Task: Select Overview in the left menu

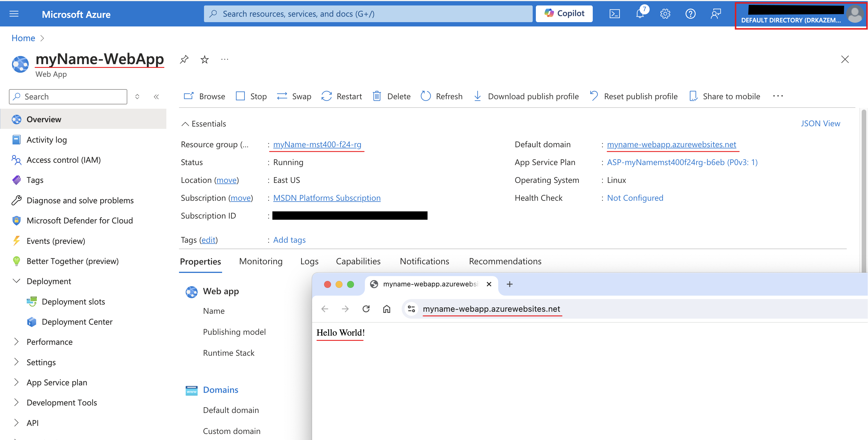Action: pos(83,119)
